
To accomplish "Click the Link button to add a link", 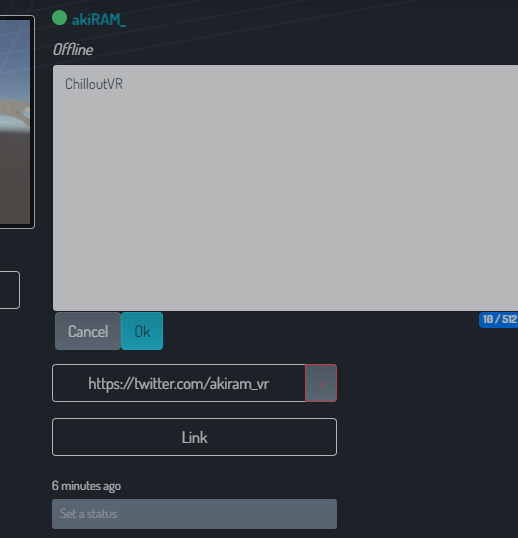I will (x=195, y=437).
